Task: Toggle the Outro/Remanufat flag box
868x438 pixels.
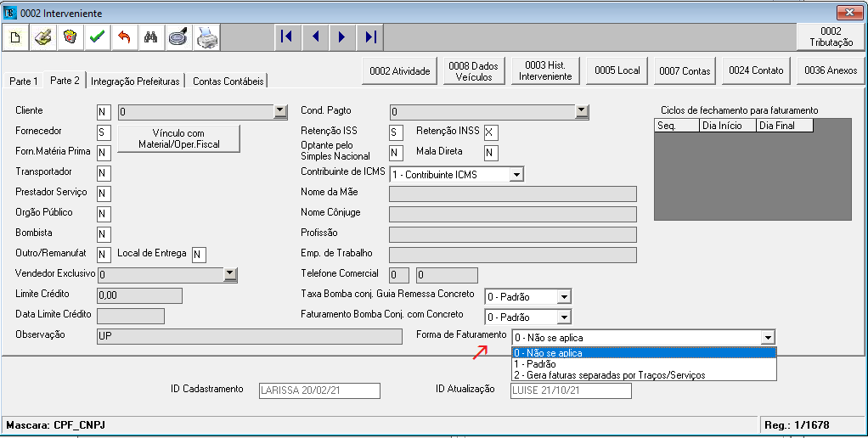Action: [104, 255]
